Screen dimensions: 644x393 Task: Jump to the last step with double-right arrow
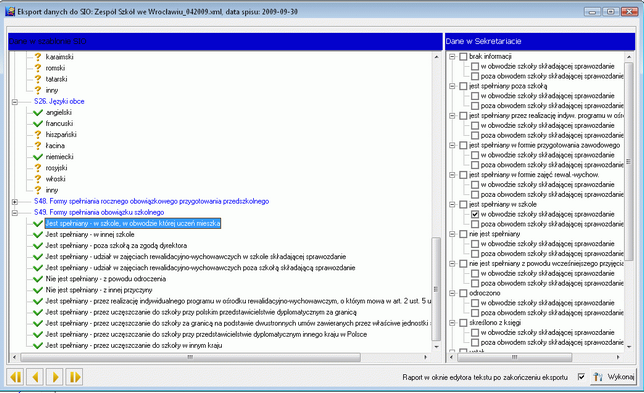[74, 377]
